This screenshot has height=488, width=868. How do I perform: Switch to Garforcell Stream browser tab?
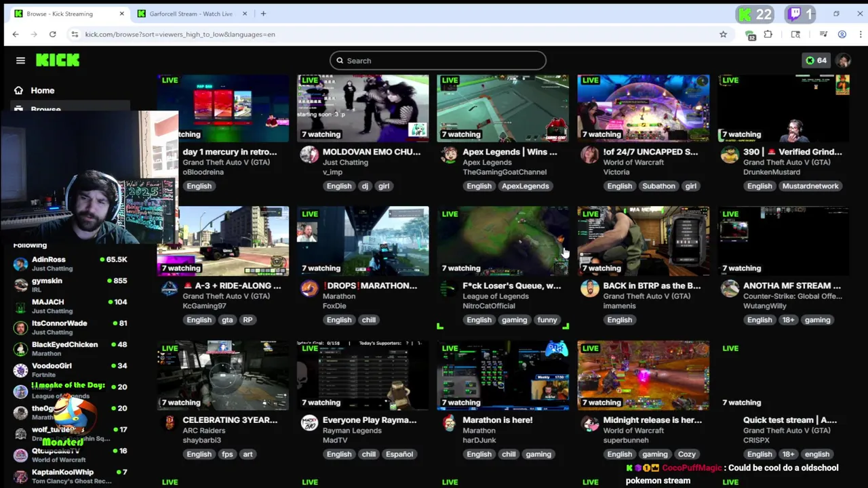(x=191, y=14)
